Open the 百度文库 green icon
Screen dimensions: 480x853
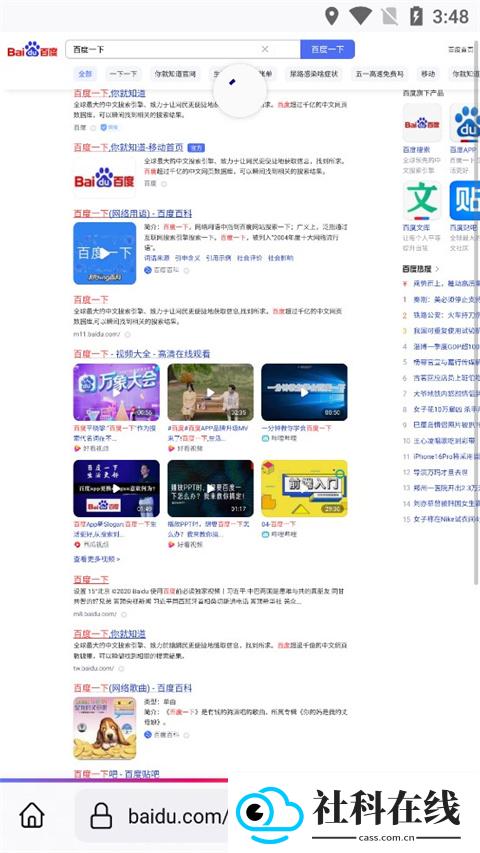[422, 201]
